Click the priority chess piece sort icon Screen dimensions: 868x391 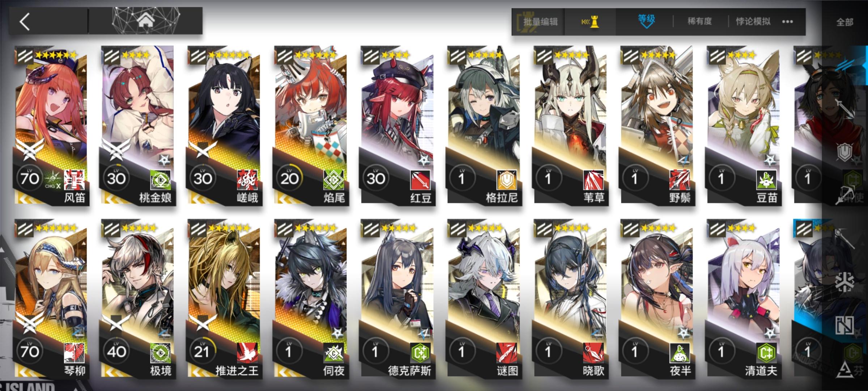tap(590, 22)
